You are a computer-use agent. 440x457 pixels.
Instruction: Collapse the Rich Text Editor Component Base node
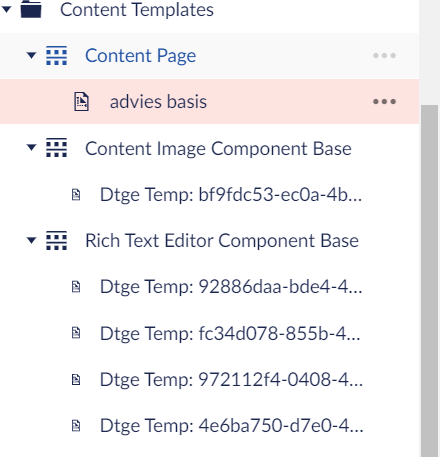pyautogui.click(x=31, y=240)
